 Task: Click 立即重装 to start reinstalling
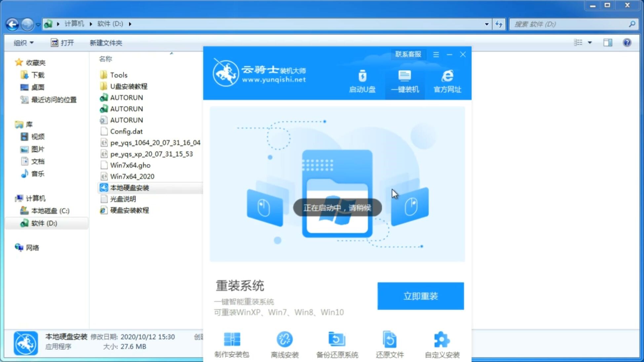[x=421, y=296]
